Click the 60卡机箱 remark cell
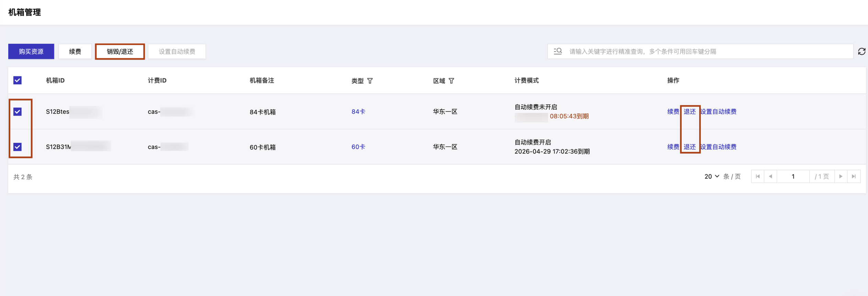The image size is (868, 296). (x=263, y=147)
